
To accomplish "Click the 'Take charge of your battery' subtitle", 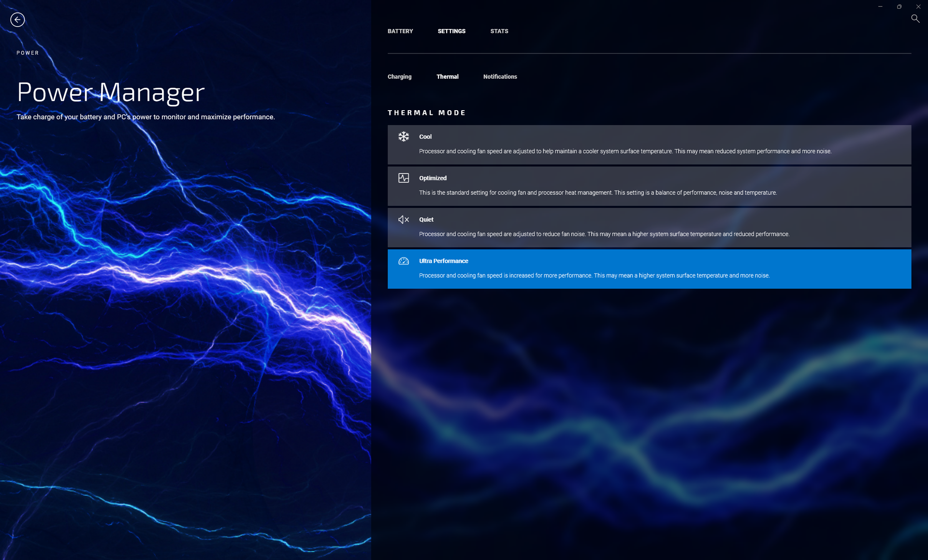I will tap(145, 117).
